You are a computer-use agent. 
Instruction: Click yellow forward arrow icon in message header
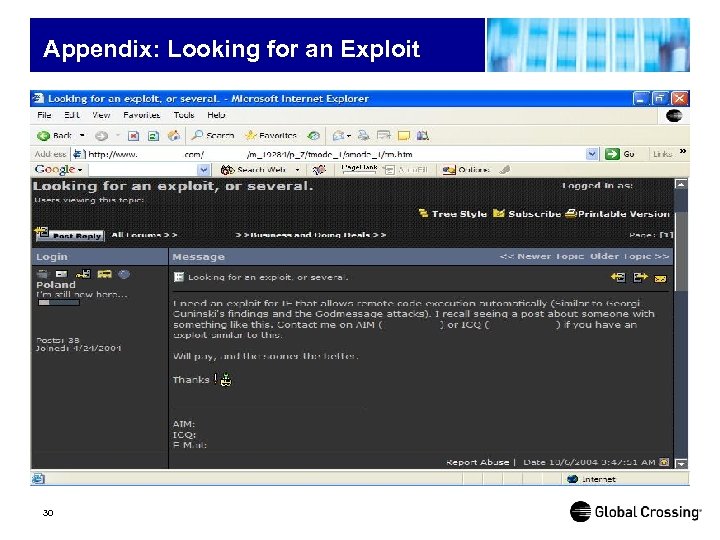(640, 277)
